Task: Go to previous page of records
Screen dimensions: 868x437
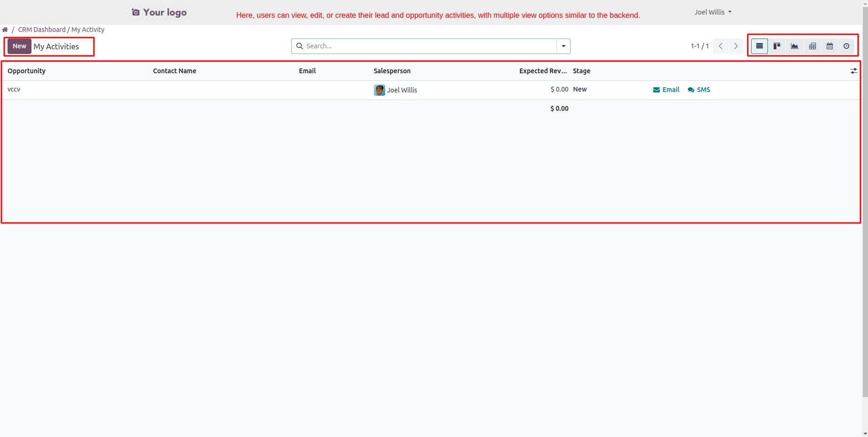Action: pos(721,46)
